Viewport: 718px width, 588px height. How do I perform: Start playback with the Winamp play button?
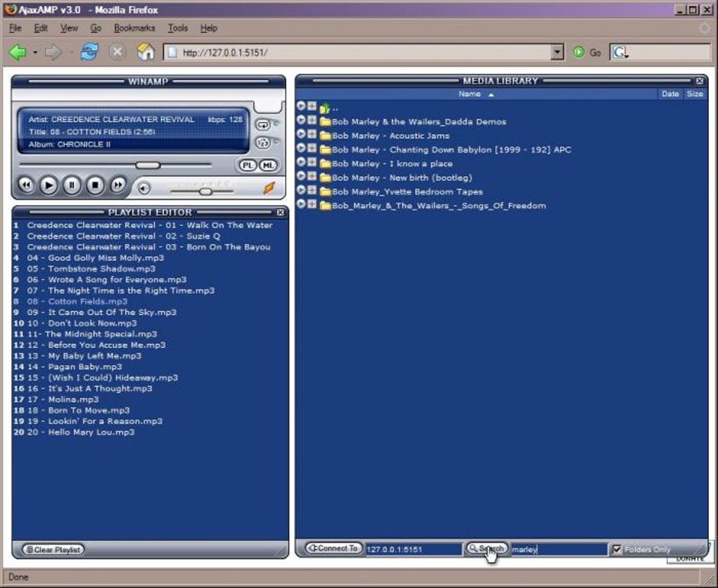pos(49,185)
